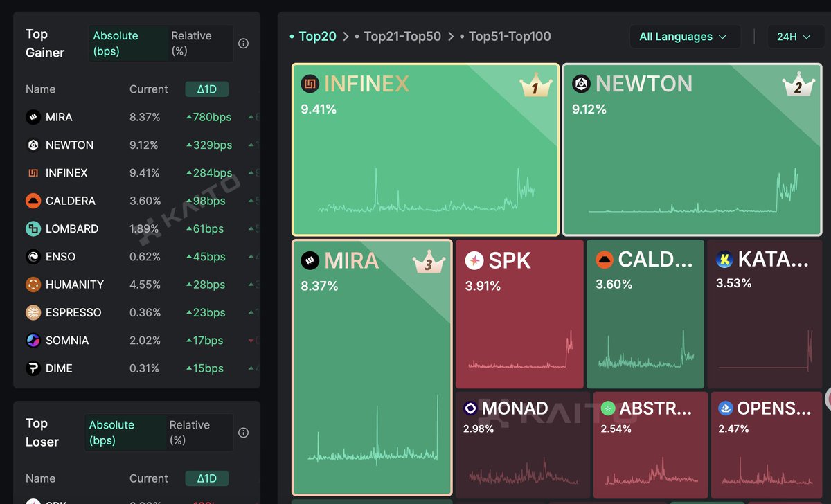Click the MIRA logo on the heatmap tile
Screen dimensions: 831x504
pos(310,260)
